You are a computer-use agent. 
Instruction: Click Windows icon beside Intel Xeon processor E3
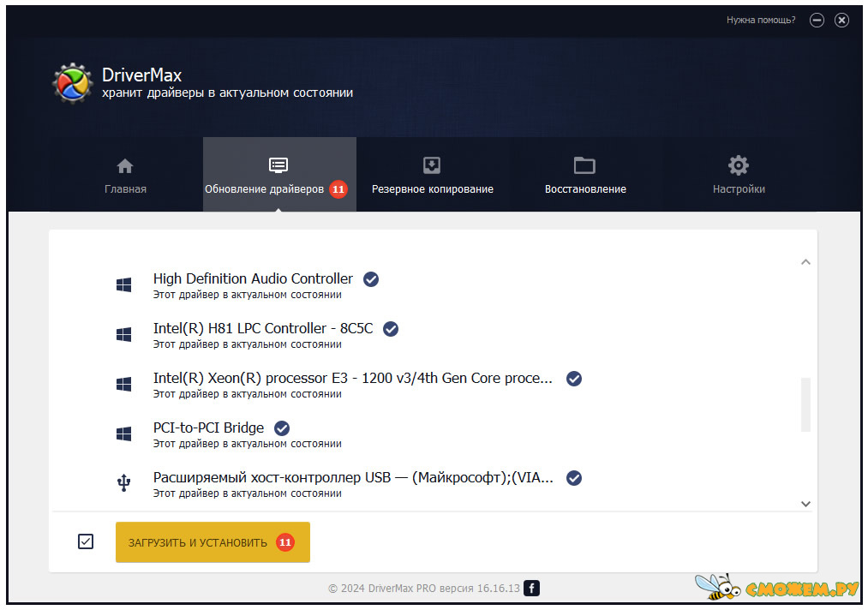(124, 384)
